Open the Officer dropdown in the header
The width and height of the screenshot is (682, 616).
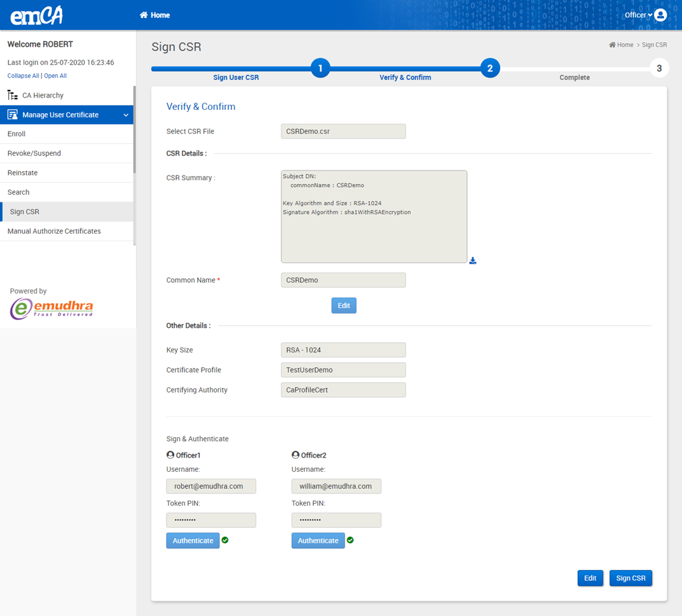coord(639,15)
